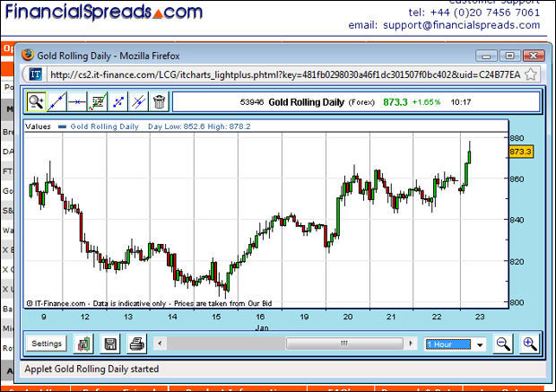556x392 pixels.
Task: Click the green 873.3 current price
Action: [x=395, y=102]
